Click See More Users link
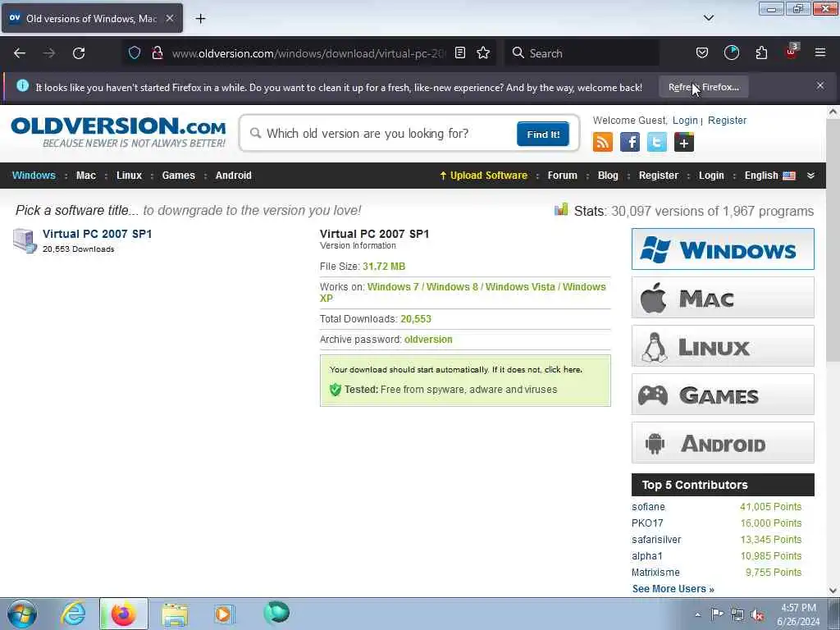 (x=673, y=589)
